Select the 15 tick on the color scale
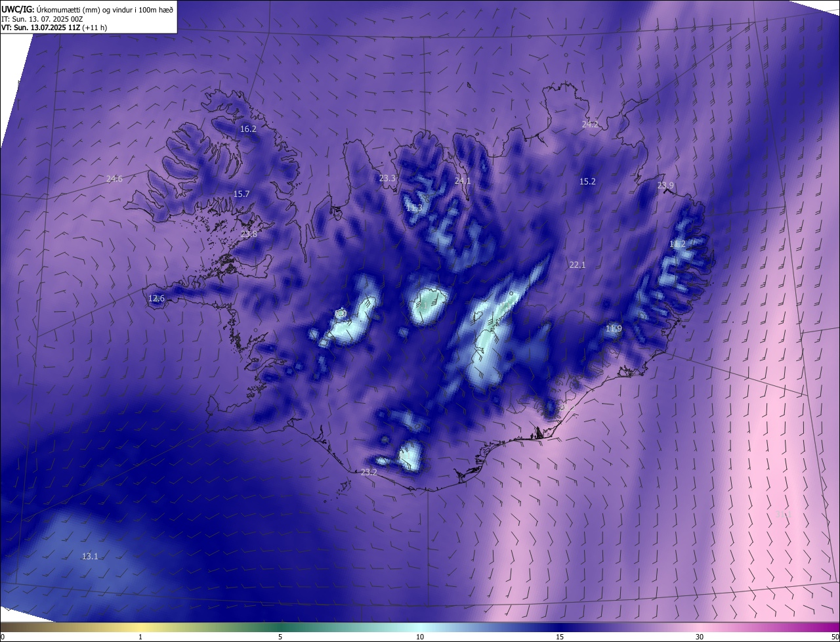 (560, 637)
